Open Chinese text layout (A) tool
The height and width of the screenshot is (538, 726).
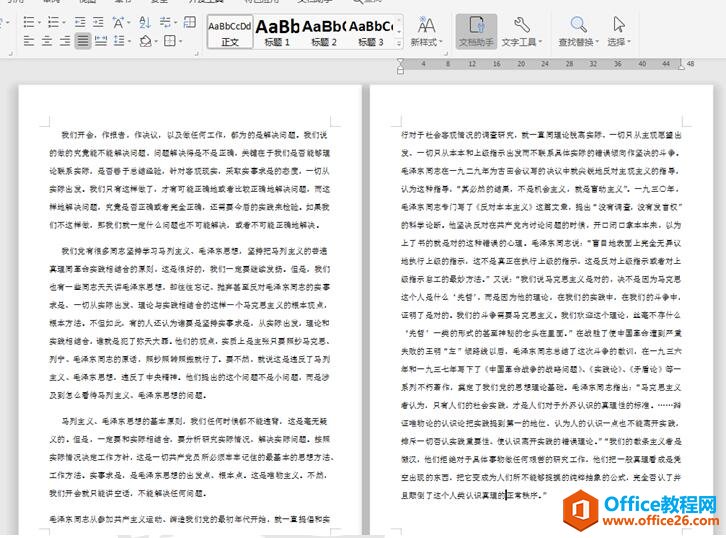pos(118,22)
